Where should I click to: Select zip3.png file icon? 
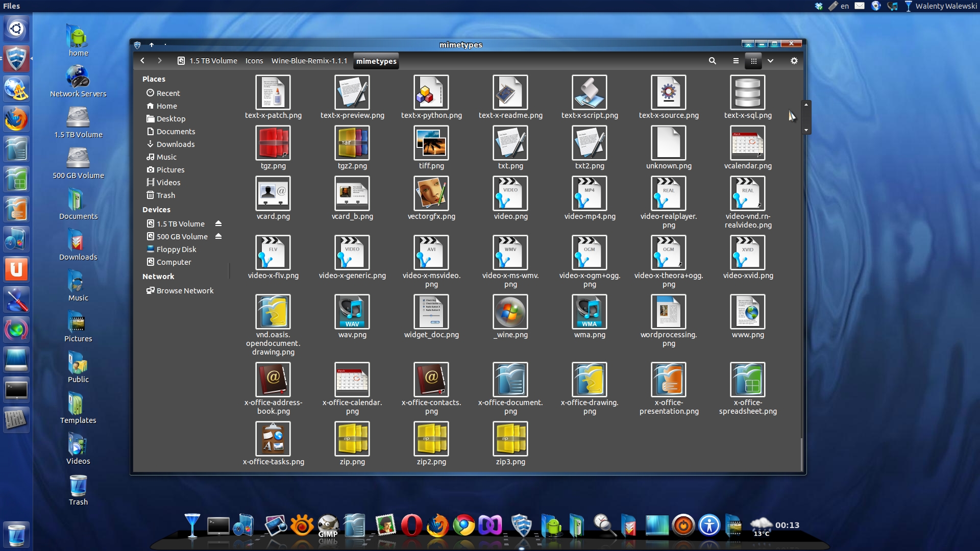coord(510,439)
